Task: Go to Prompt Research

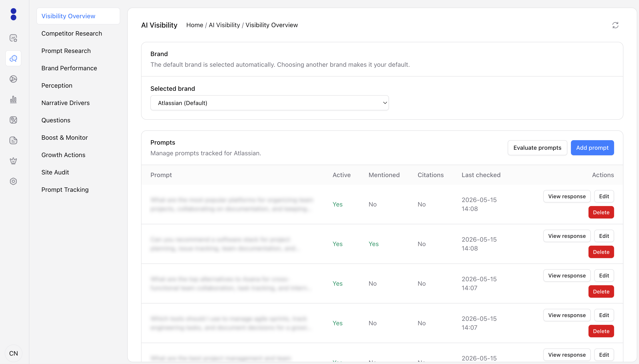Action: pos(66,51)
